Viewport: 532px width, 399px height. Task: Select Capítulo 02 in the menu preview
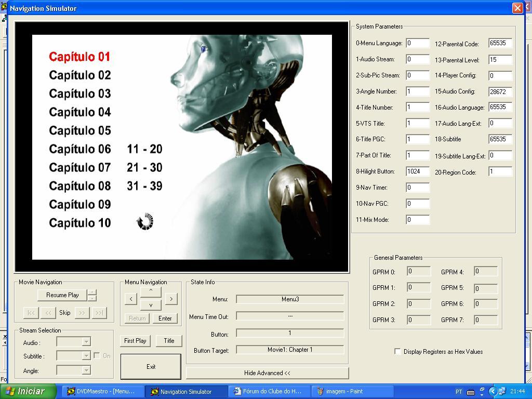[x=79, y=75]
